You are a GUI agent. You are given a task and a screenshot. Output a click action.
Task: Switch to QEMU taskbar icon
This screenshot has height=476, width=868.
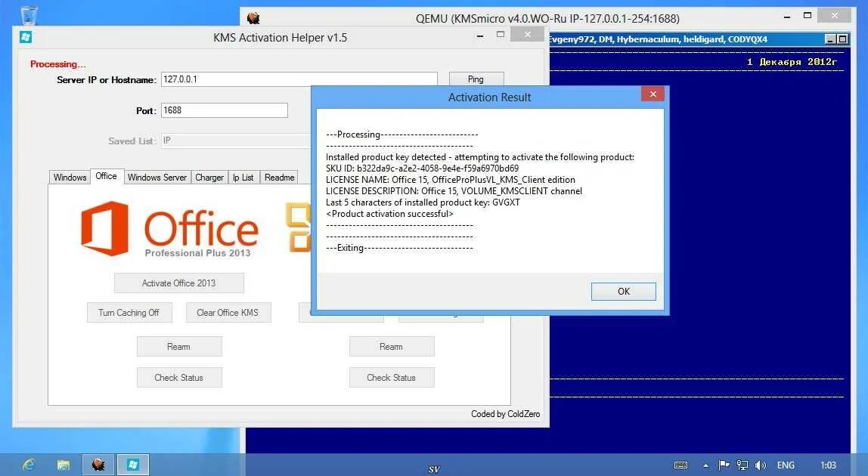[98, 465]
